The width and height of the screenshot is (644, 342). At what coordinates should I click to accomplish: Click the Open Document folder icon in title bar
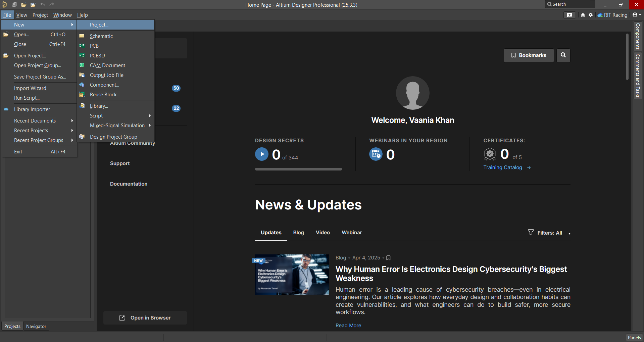23,5
